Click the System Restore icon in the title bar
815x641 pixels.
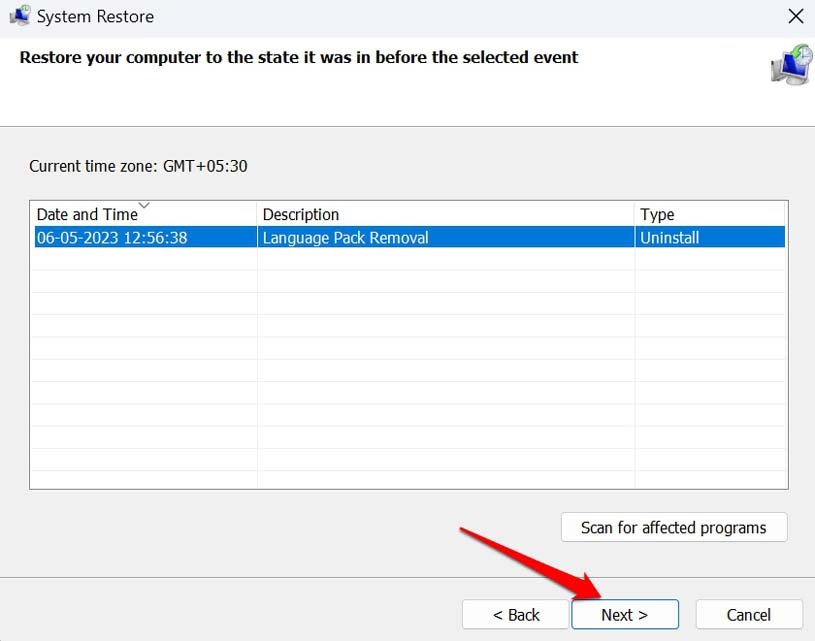click(22, 15)
